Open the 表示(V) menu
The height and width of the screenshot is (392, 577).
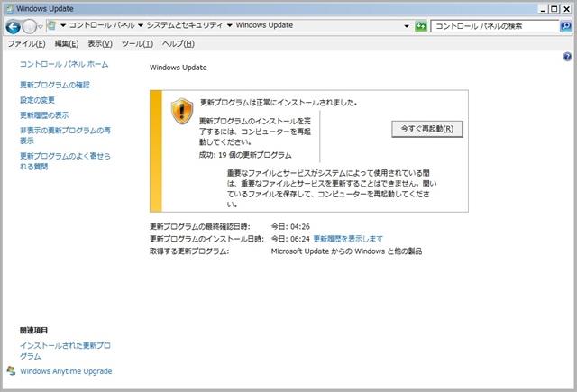click(x=100, y=44)
